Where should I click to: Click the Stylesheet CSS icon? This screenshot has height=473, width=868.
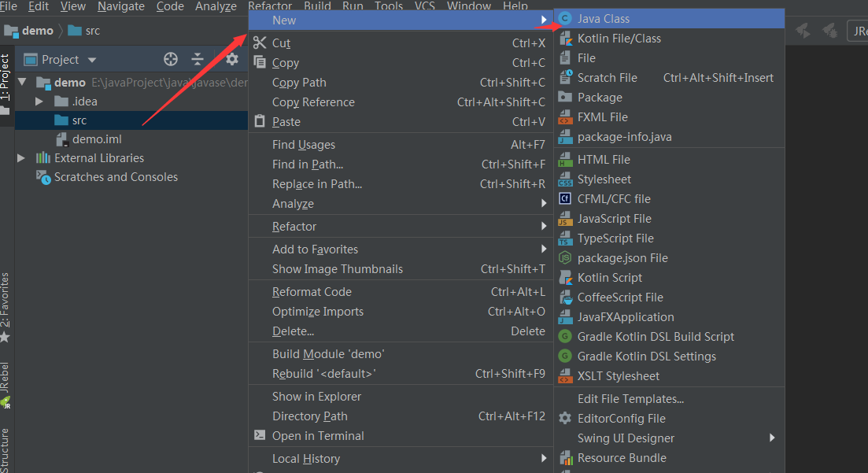565,179
